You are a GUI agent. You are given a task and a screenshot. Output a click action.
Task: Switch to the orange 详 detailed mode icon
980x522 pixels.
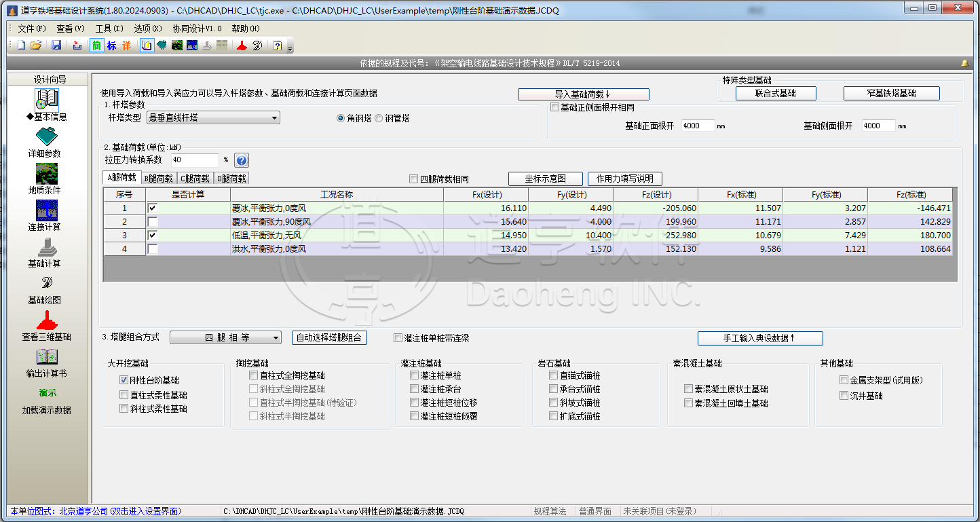coord(126,45)
